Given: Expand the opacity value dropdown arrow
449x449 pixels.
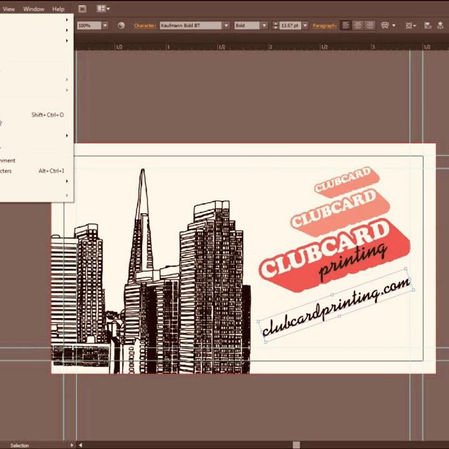Looking at the screenshot, I should click(105, 26).
